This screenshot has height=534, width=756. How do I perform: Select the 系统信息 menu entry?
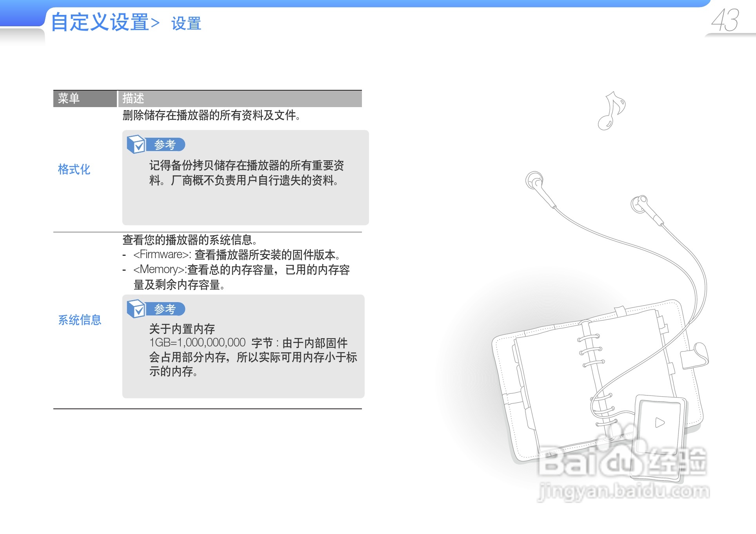pyautogui.click(x=80, y=320)
